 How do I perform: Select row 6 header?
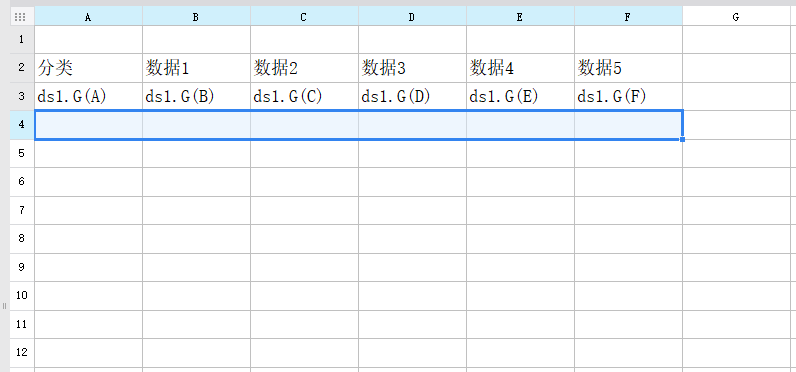coord(22,182)
